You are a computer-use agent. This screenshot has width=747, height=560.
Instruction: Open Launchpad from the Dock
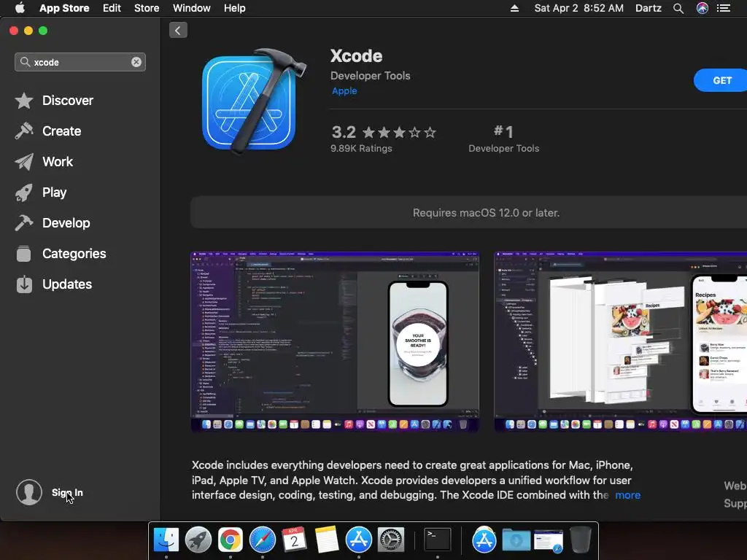(x=198, y=540)
